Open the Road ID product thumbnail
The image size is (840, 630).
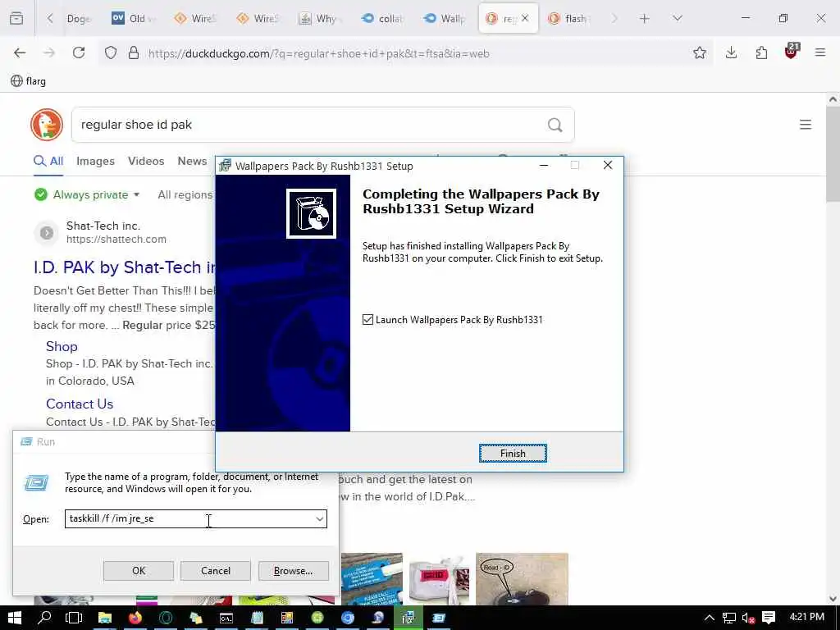522,578
